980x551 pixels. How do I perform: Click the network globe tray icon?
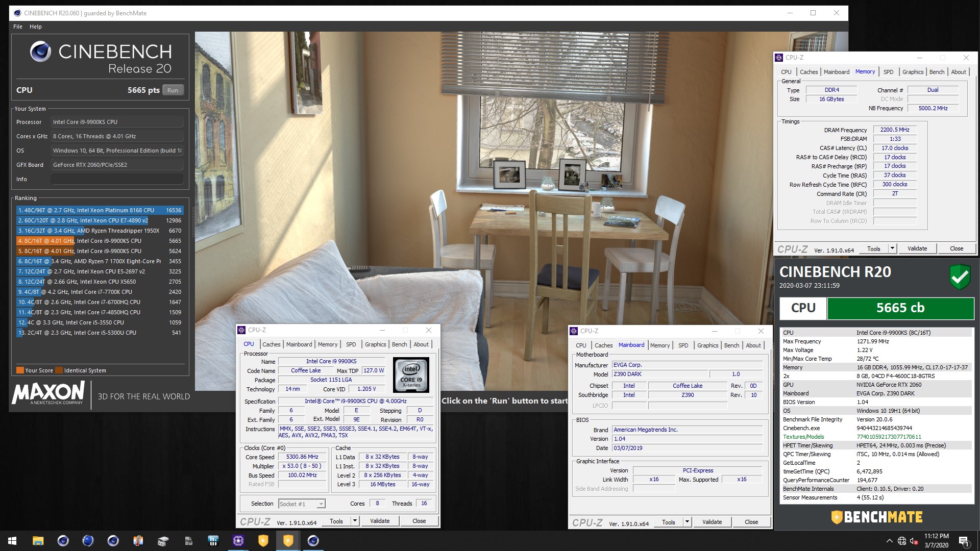pos(902,541)
